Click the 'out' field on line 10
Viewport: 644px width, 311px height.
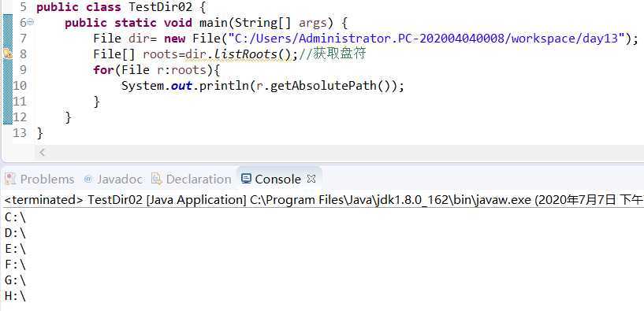(x=182, y=86)
